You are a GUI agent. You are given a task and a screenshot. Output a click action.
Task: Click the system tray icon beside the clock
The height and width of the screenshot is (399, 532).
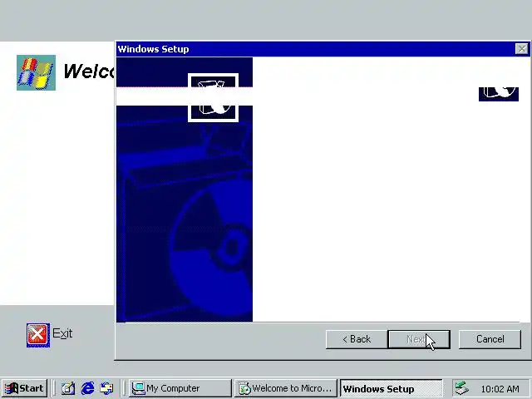(462, 388)
